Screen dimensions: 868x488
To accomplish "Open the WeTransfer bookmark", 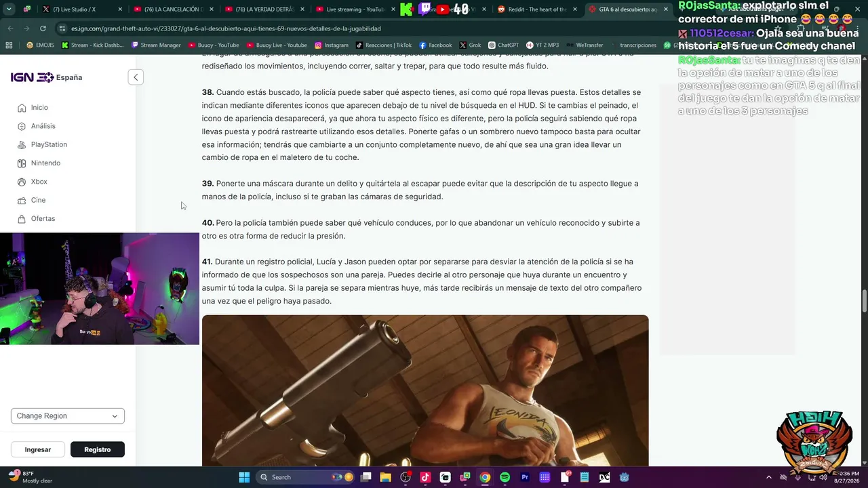I will (585, 45).
